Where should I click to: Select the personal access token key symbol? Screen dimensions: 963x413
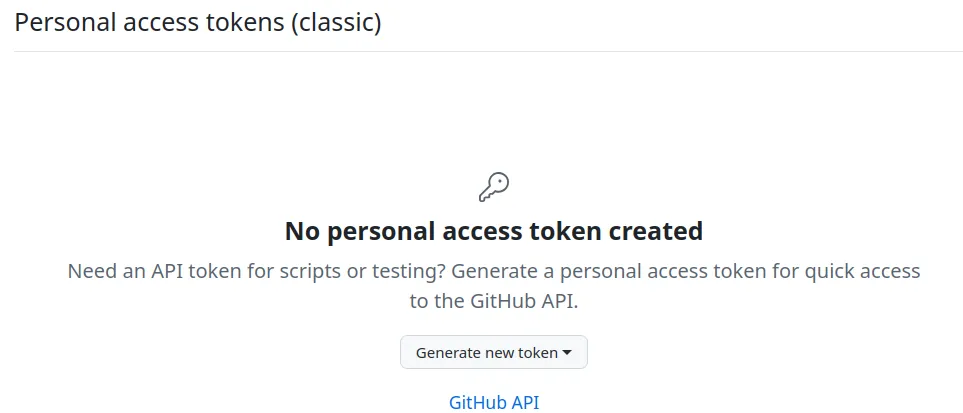coord(494,186)
